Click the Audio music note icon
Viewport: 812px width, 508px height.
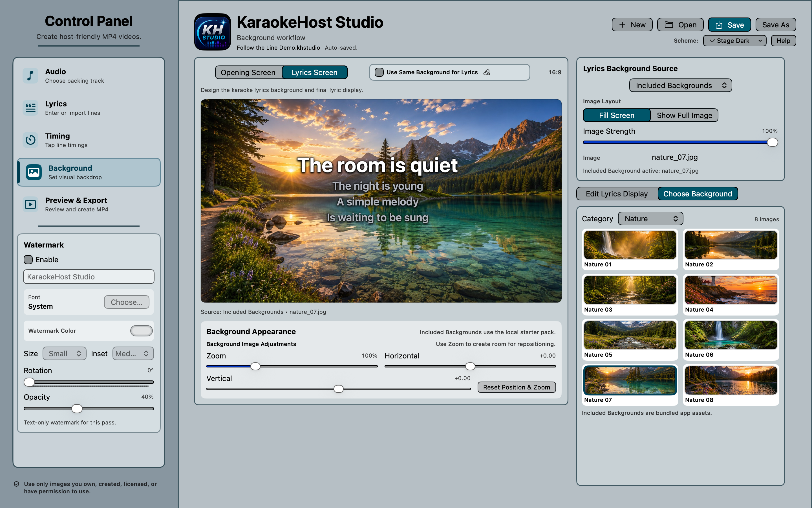(x=30, y=76)
